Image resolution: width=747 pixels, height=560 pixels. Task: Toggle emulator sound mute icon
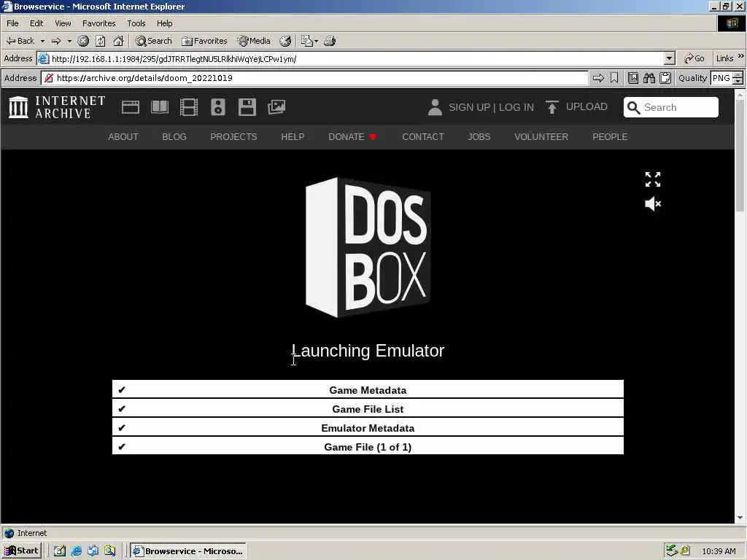(x=653, y=204)
